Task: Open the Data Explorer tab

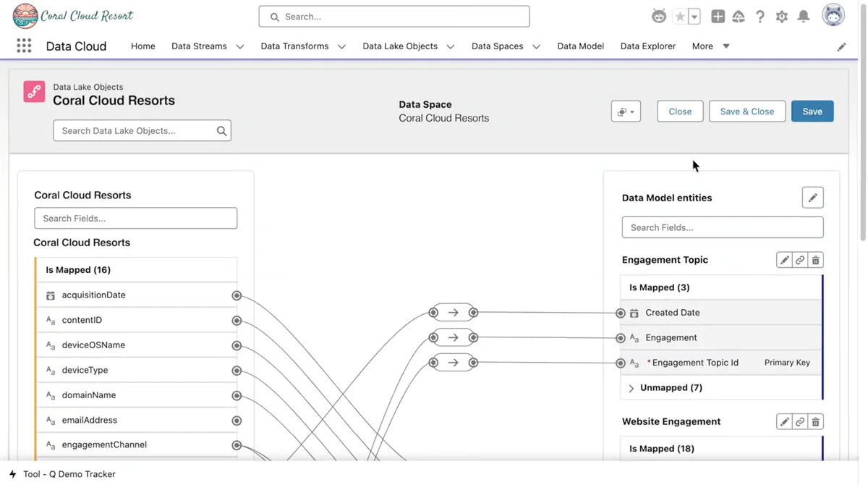Action: pos(648,46)
